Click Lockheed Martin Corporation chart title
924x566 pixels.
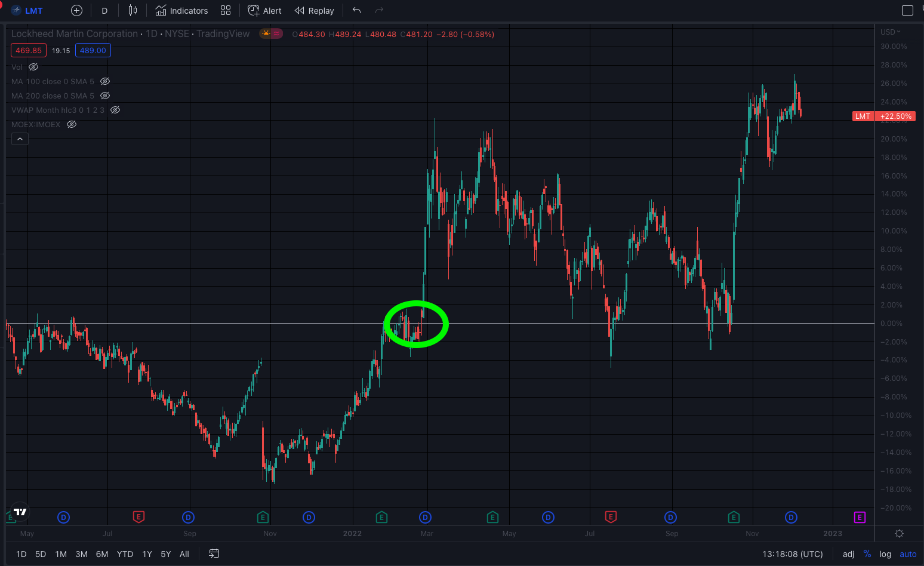[x=75, y=34]
